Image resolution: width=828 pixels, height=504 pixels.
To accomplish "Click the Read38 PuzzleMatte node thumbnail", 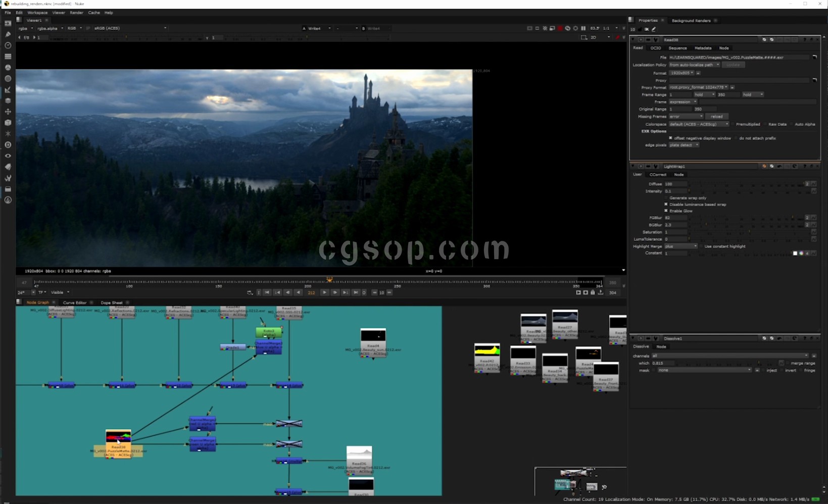I will tap(118, 436).
